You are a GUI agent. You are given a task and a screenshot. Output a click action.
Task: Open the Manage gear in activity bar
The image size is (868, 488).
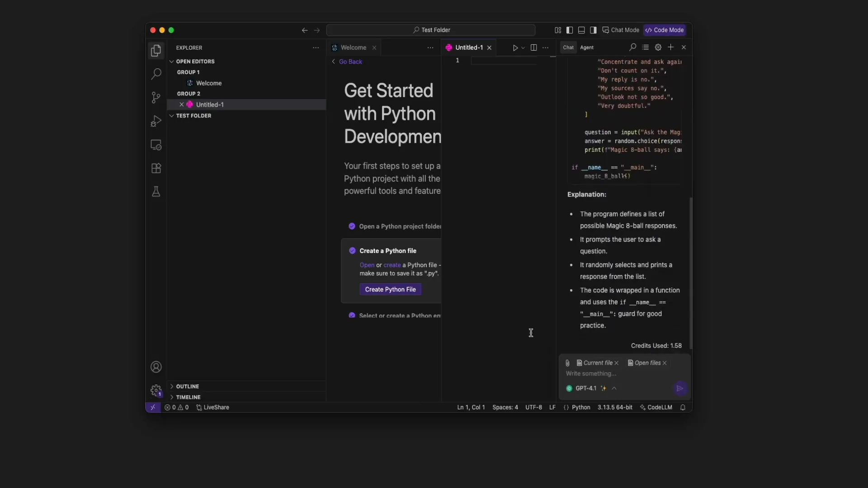pos(156,390)
